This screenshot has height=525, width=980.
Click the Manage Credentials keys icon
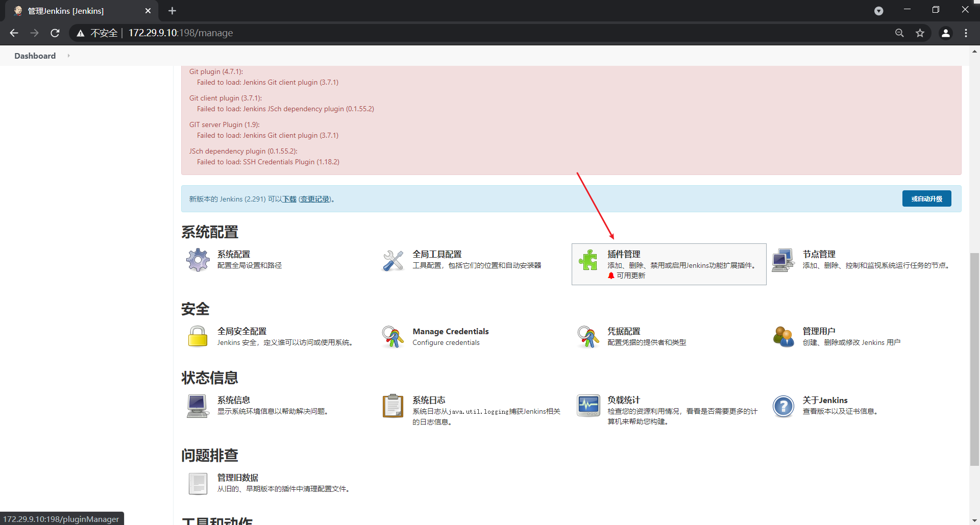point(393,337)
